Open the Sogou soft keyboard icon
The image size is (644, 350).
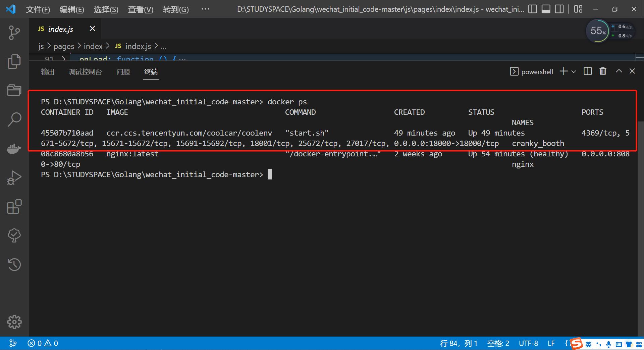pos(619,344)
